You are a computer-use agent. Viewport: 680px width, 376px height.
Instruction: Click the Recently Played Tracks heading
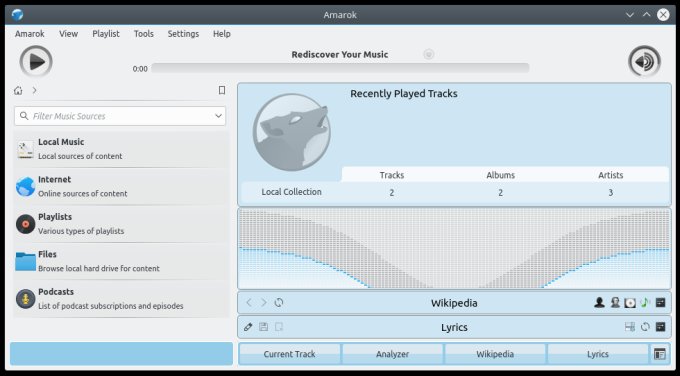tap(404, 94)
